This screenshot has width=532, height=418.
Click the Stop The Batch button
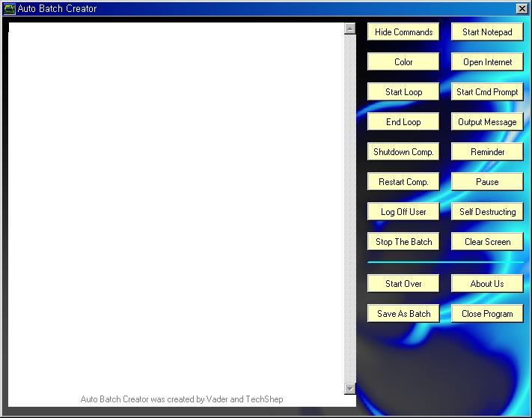403,242
